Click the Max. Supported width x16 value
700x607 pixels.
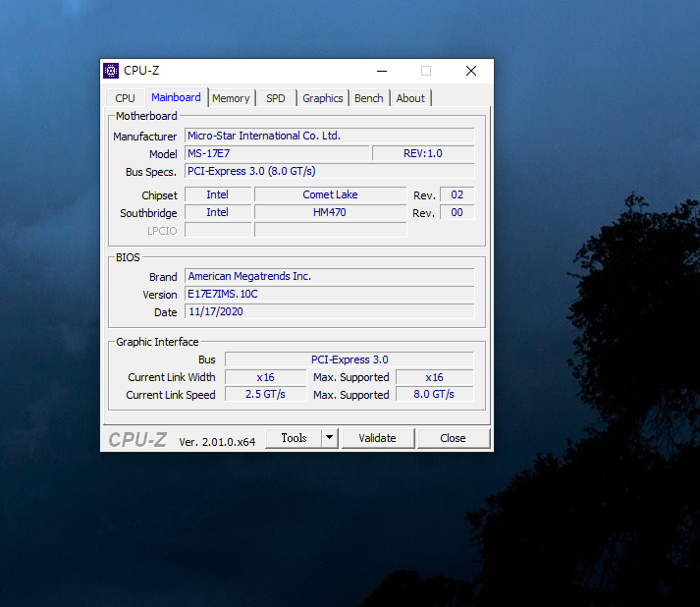(x=434, y=377)
